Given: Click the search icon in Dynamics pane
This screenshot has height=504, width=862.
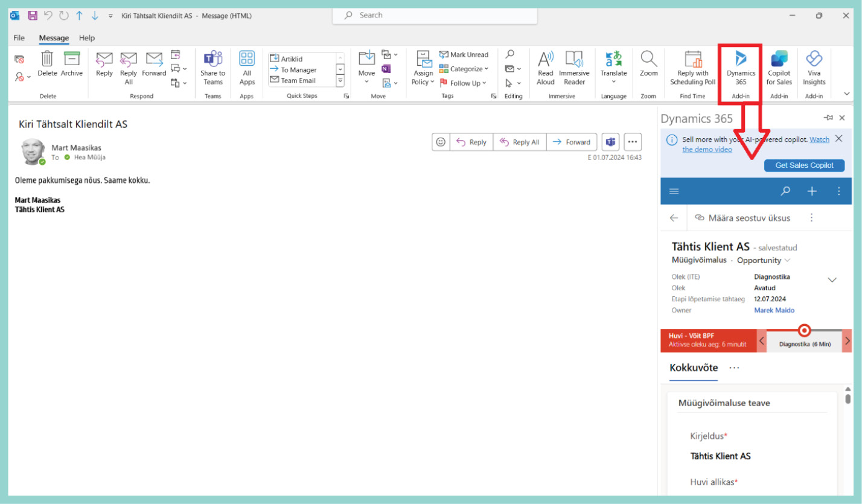Looking at the screenshot, I should (785, 191).
